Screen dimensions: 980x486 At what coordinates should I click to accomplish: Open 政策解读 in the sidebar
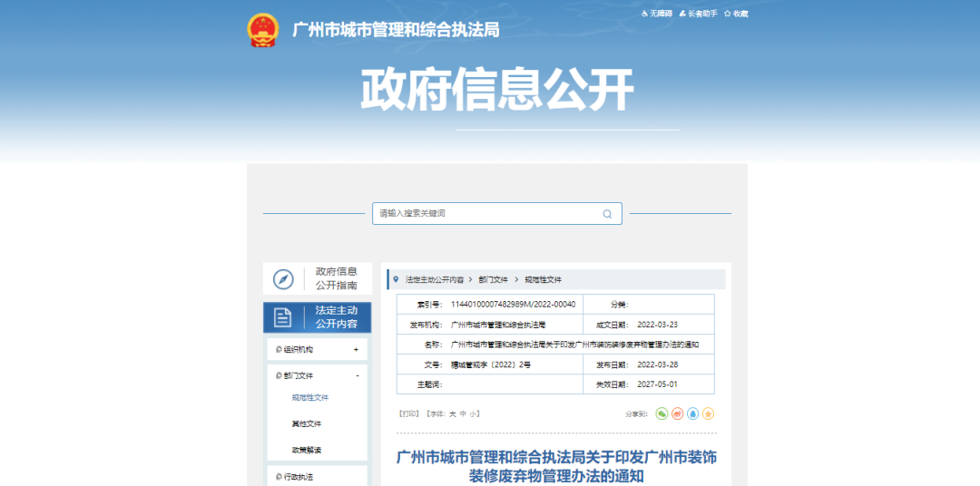(306, 450)
